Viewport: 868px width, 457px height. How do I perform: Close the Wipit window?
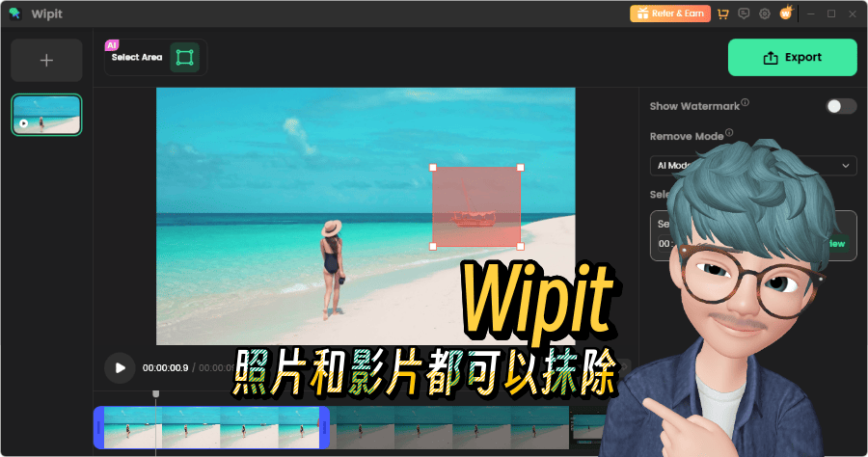tap(853, 13)
